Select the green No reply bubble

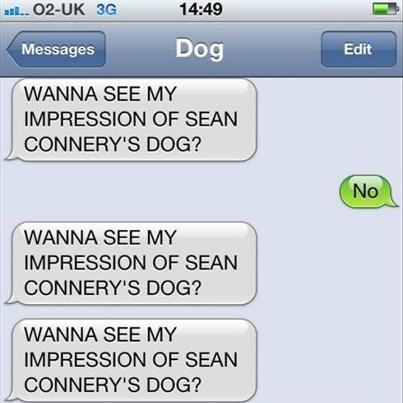(x=368, y=192)
